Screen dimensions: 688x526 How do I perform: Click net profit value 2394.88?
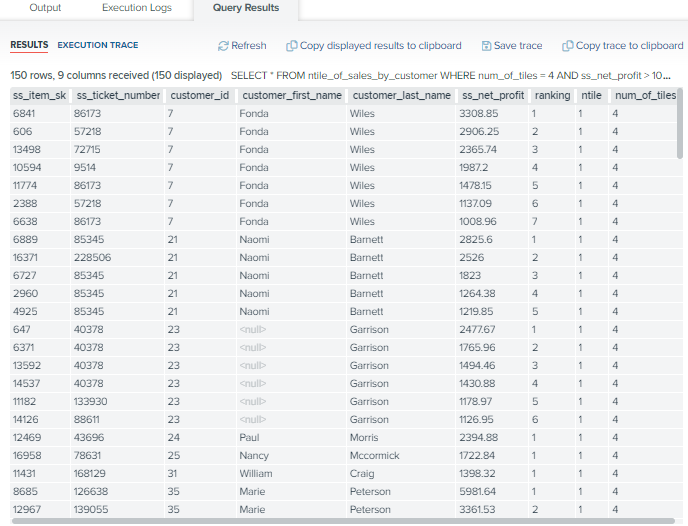click(x=478, y=437)
